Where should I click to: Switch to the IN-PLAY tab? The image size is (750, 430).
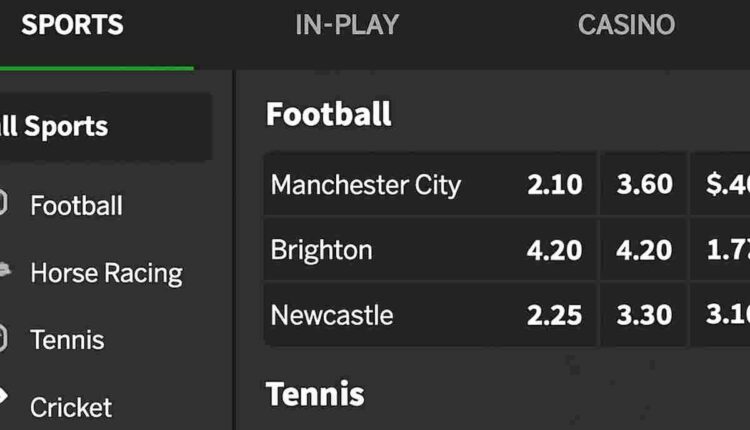coord(347,25)
